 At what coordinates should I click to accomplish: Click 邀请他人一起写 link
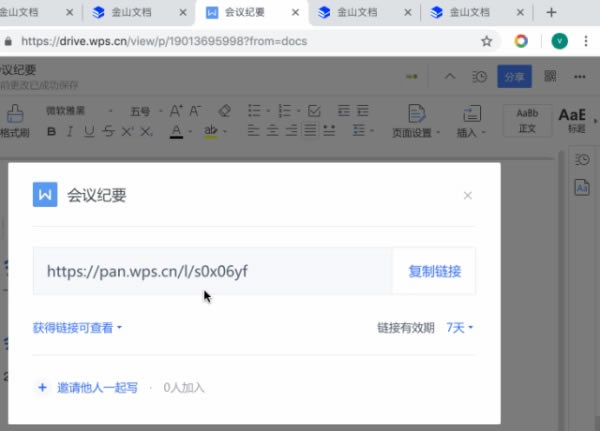click(97, 388)
